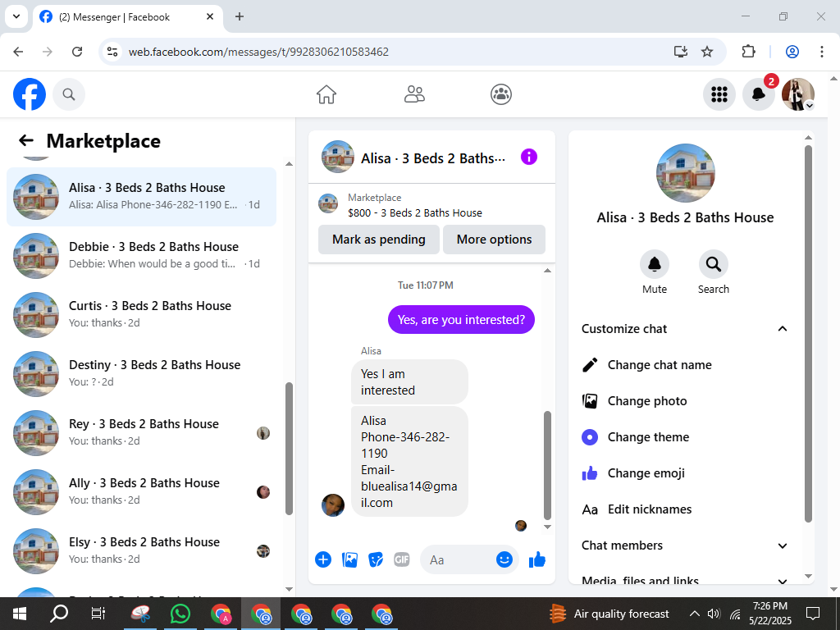Open conversation info purple icon
840x630 pixels.
(529, 157)
